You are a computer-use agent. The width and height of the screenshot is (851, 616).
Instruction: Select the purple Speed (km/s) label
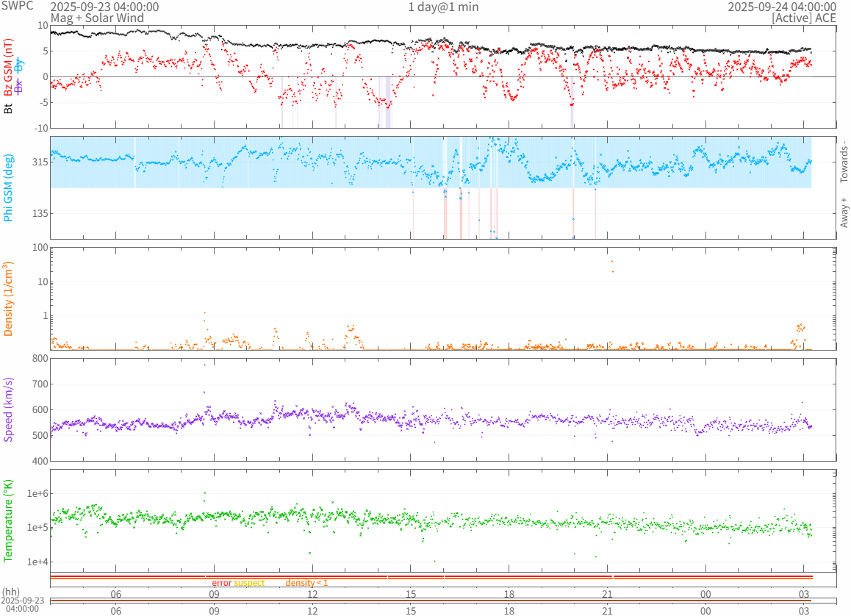click(9, 409)
